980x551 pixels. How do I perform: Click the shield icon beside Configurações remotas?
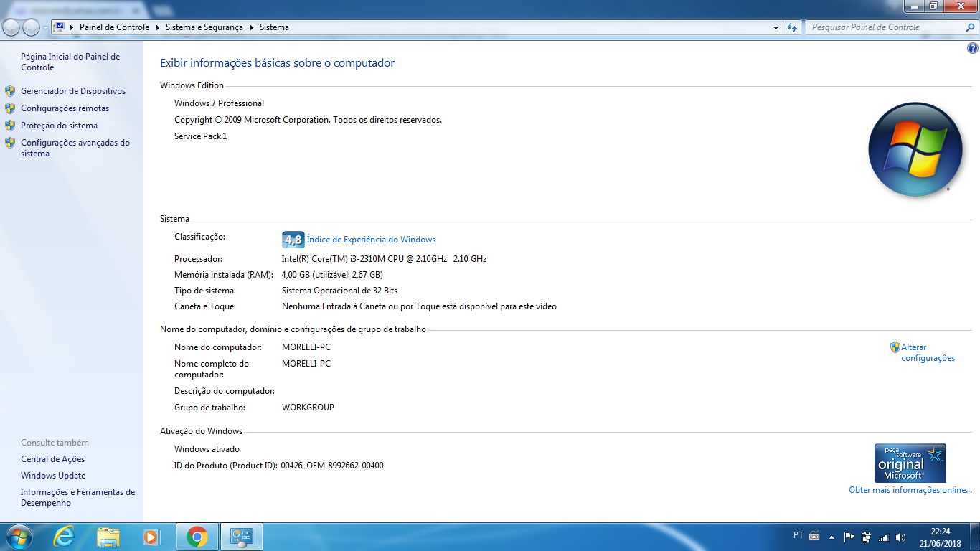10,108
